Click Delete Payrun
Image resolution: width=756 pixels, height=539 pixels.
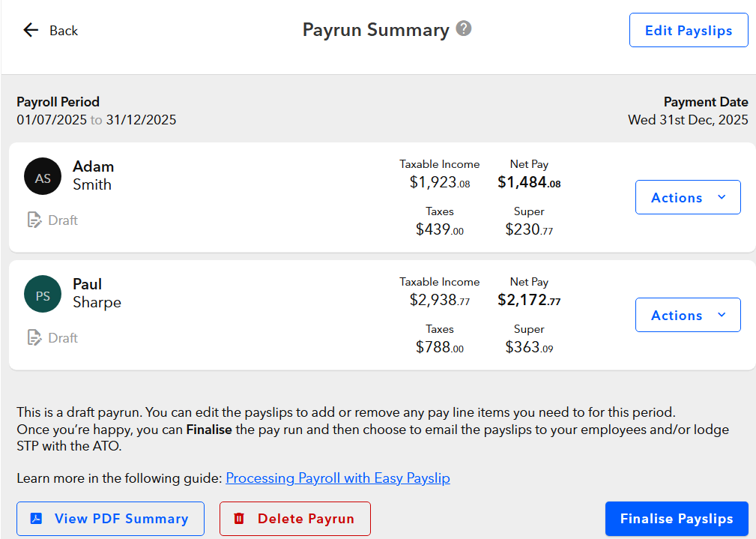pyautogui.click(x=294, y=518)
